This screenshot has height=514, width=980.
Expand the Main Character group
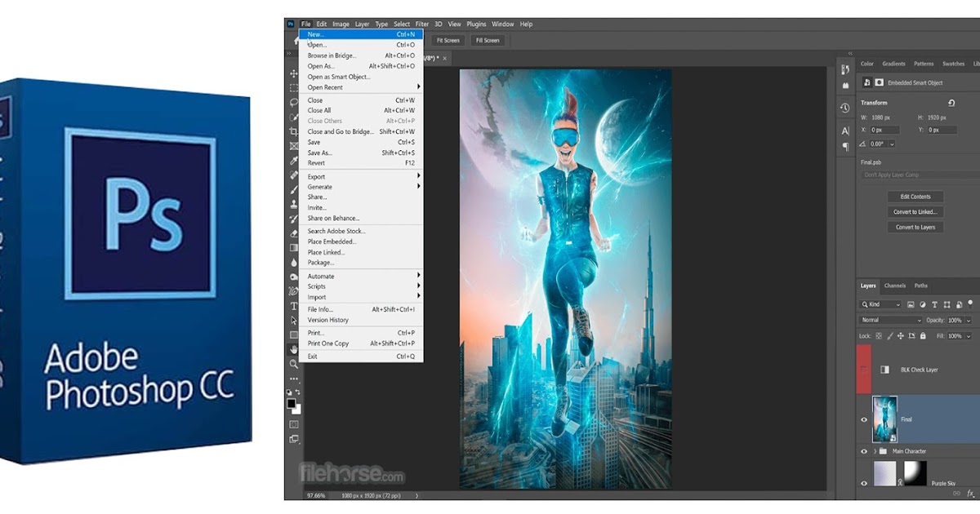pos(875,451)
